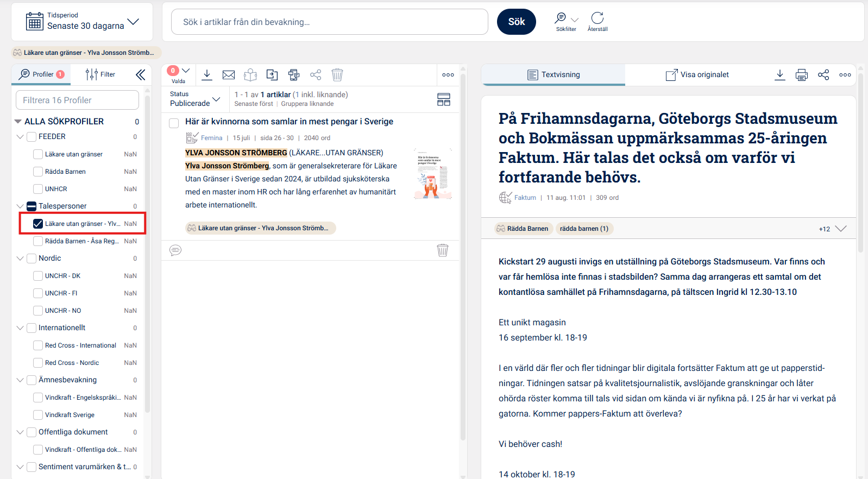The width and height of the screenshot is (868, 479).
Task: Uncheck Läkare utan gränser - Ylv... profile
Action: pyautogui.click(x=38, y=224)
